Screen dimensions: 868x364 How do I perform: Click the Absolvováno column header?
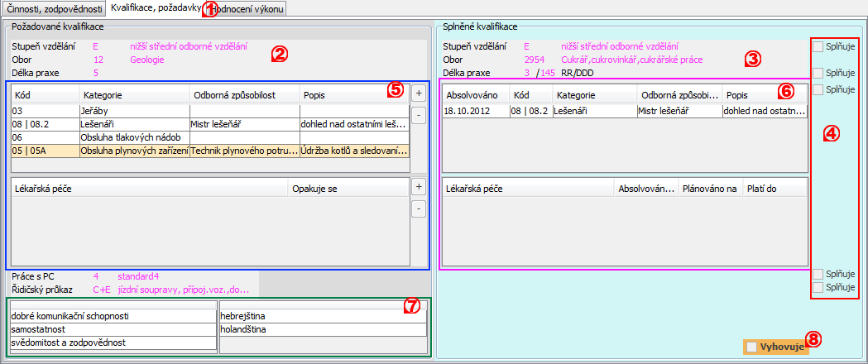(474, 96)
